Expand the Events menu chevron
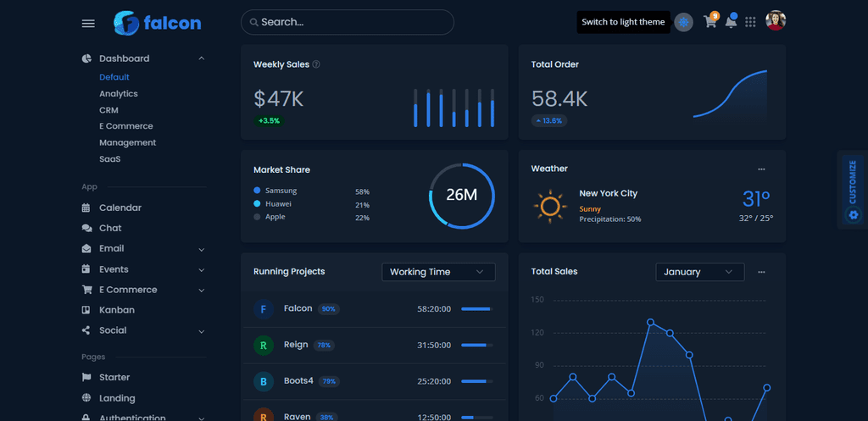Viewport: 868px width, 421px height. pyautogui.click(x=202, y=270)
